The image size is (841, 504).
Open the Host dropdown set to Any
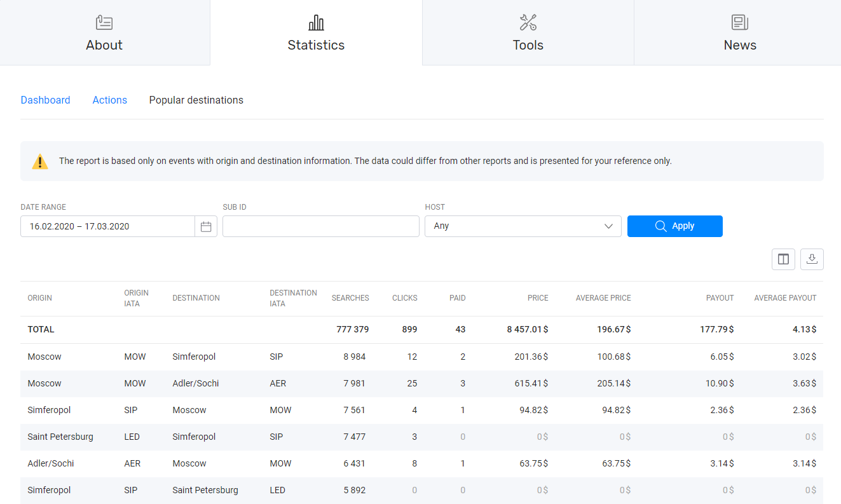[523, 226]
